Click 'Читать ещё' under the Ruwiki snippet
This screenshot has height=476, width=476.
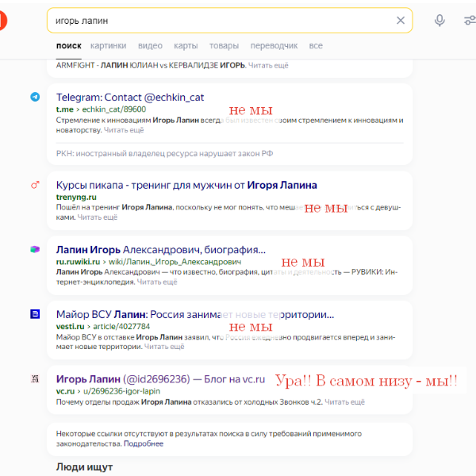tap(157, 282)
